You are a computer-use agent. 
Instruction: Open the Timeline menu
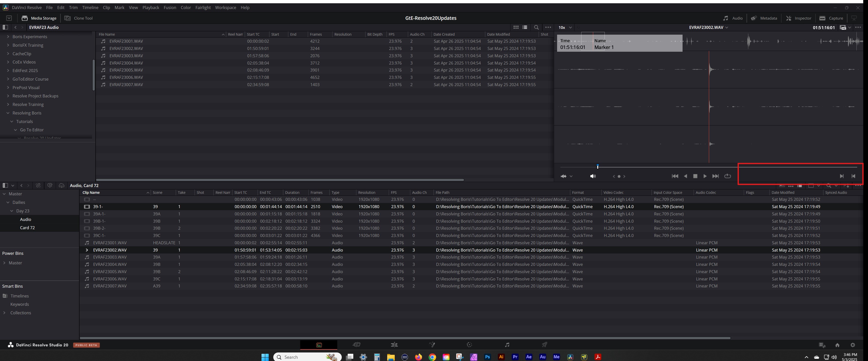point(90,8)
